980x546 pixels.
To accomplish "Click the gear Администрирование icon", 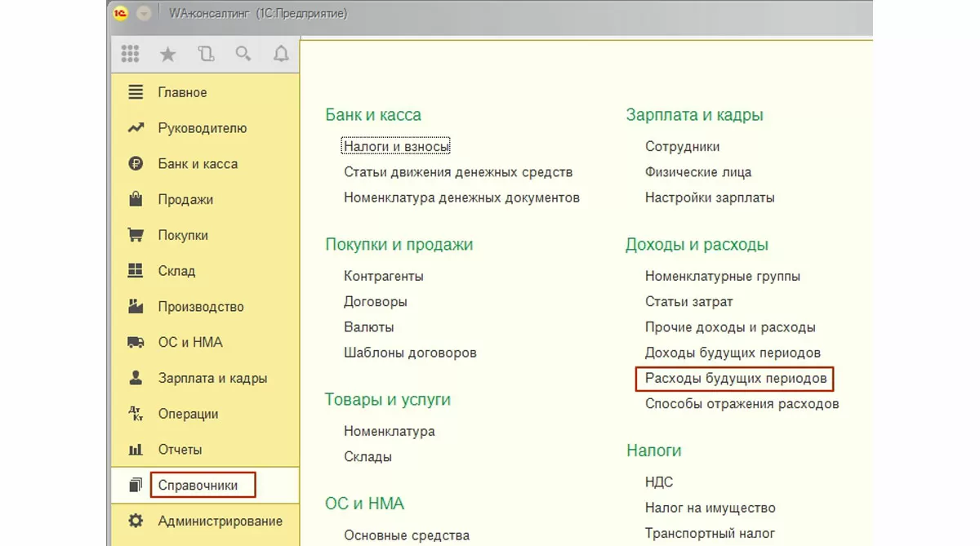I will point(136,521).
